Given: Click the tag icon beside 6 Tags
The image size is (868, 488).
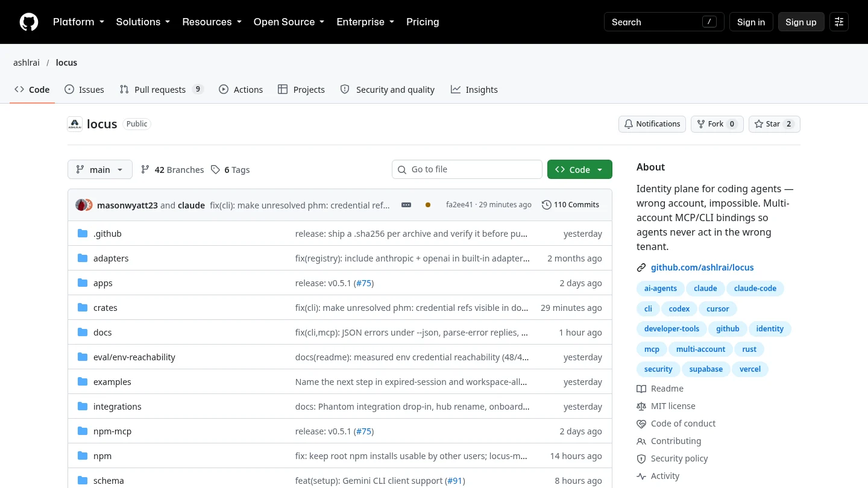Looking at the screenshot, I should (215, 170).
